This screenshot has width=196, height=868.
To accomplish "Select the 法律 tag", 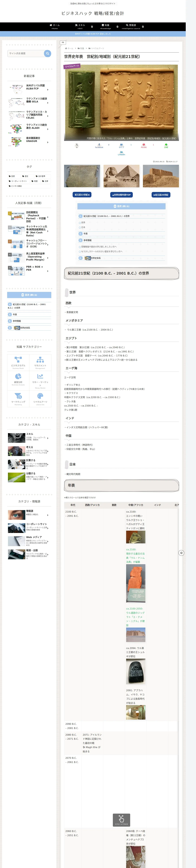I will [45, 181].
